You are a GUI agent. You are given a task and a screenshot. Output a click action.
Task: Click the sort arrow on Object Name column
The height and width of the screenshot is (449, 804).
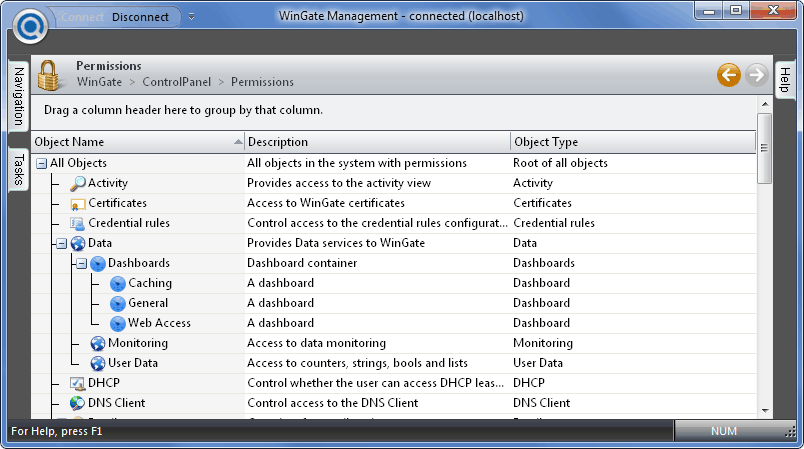[x=238, y=142]
